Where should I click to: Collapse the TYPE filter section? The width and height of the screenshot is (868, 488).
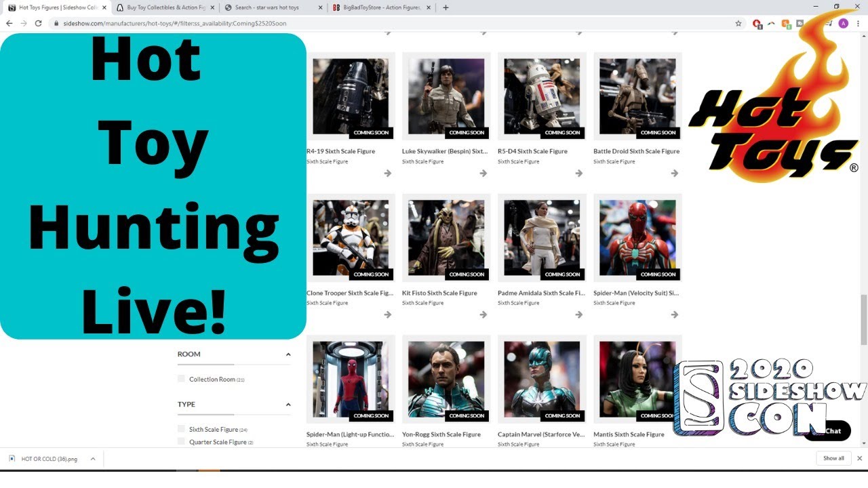coord(288,405)
